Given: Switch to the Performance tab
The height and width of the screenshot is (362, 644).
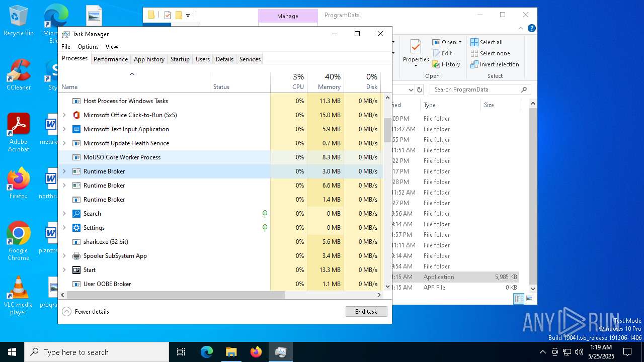Looking at the screenshot, I should 111,59.
